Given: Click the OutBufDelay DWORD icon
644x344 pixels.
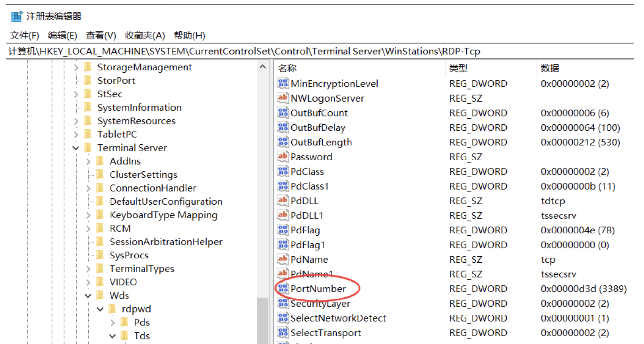Looking at the screenshot, I should pos(283,127).
